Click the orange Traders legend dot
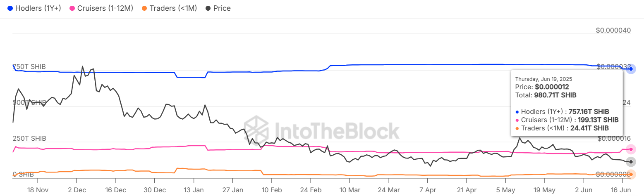The width and height of the screenshot is (644, 196). (144, 8)
